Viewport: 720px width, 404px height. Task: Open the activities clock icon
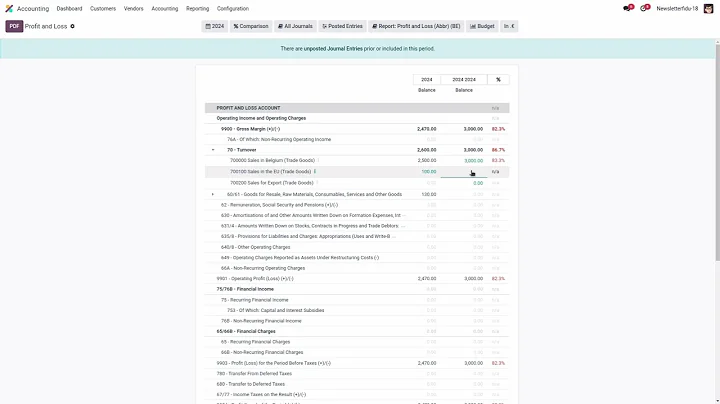tap(645, 8)
